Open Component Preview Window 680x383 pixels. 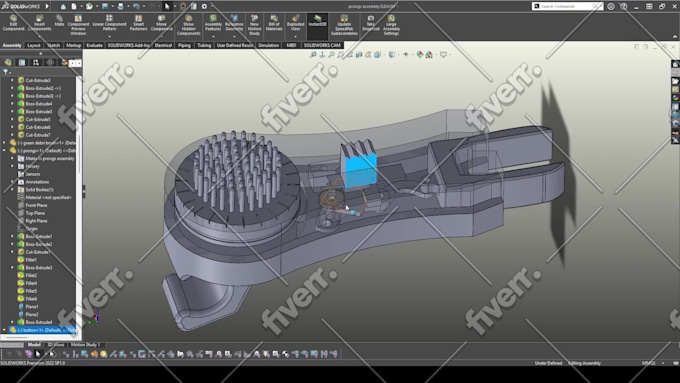click(x=78, y=25)
